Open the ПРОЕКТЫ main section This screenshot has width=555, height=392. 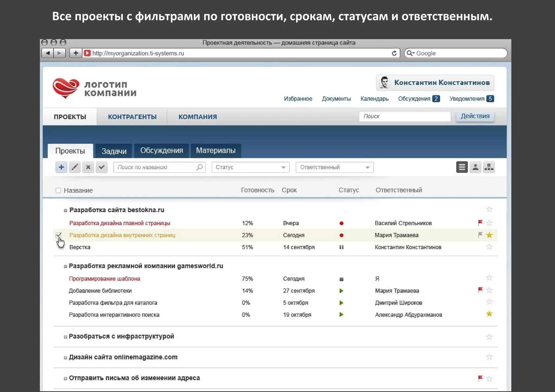pos(70,117)
